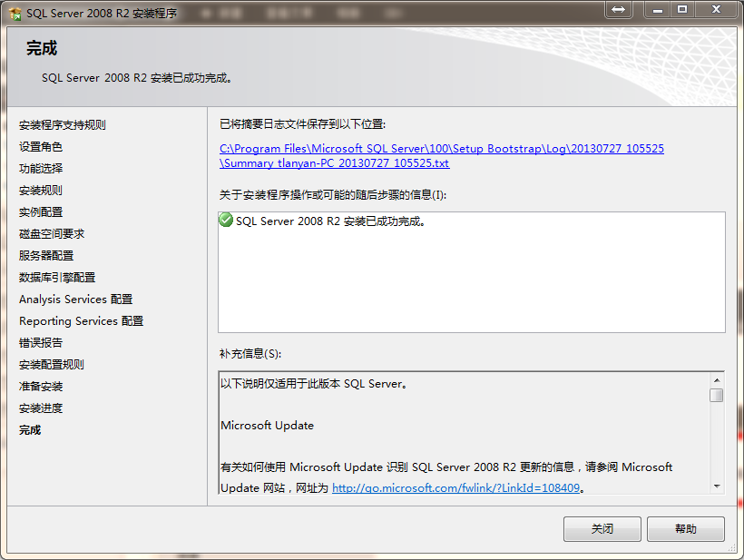744x560 pixels.
Task: Open the go.microsoft.com Microsoft Update link
Action: coord(455,487)
